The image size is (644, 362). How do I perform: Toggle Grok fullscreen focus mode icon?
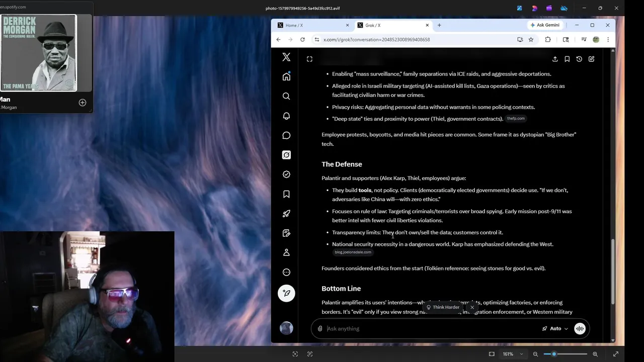coord(309,59)
